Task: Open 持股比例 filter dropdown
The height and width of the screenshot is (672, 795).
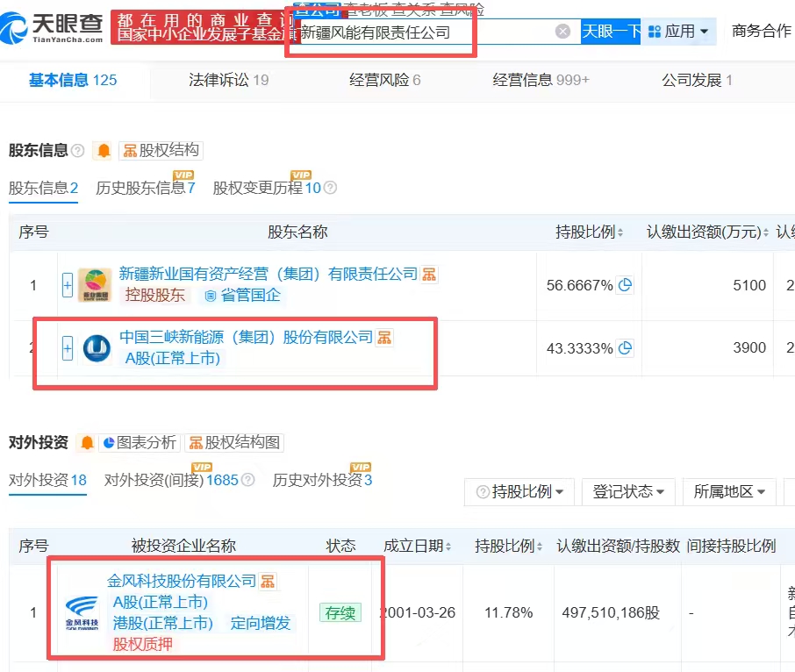Action: click(519, 491)
